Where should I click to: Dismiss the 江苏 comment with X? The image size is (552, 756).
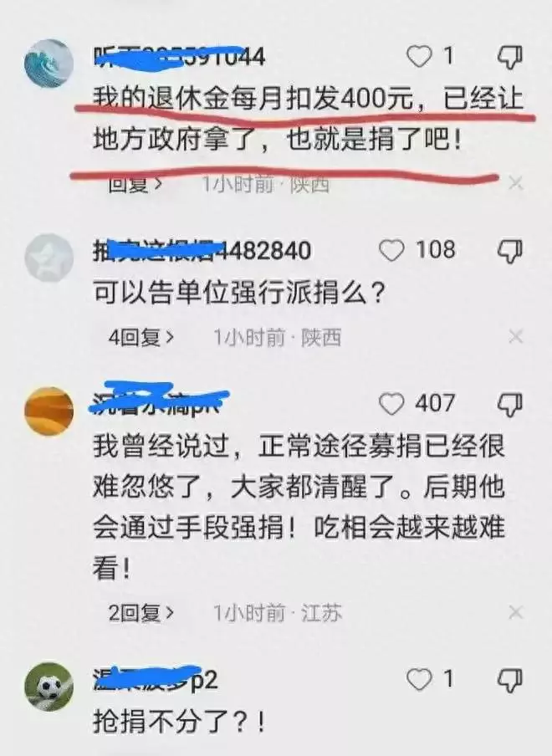(x=516, y=612)
